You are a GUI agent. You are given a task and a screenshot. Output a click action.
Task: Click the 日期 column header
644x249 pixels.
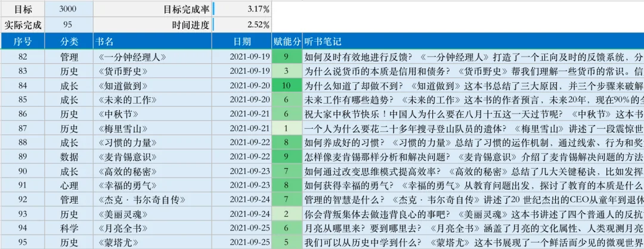241,41
